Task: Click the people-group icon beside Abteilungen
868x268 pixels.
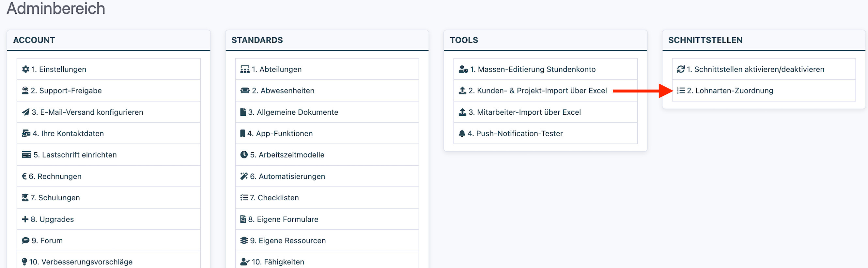Action: [245, 69]
